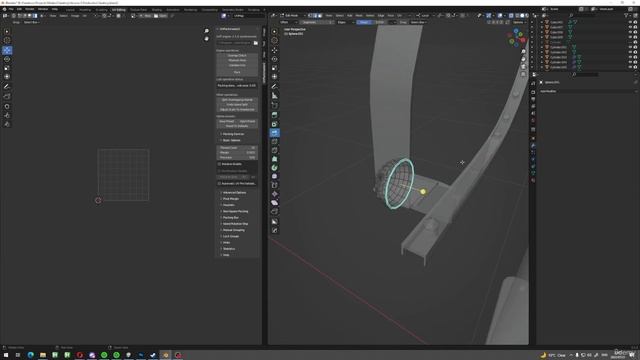
Task: Switch to face select mode in 3D viewport
Action: click(320, 16)
